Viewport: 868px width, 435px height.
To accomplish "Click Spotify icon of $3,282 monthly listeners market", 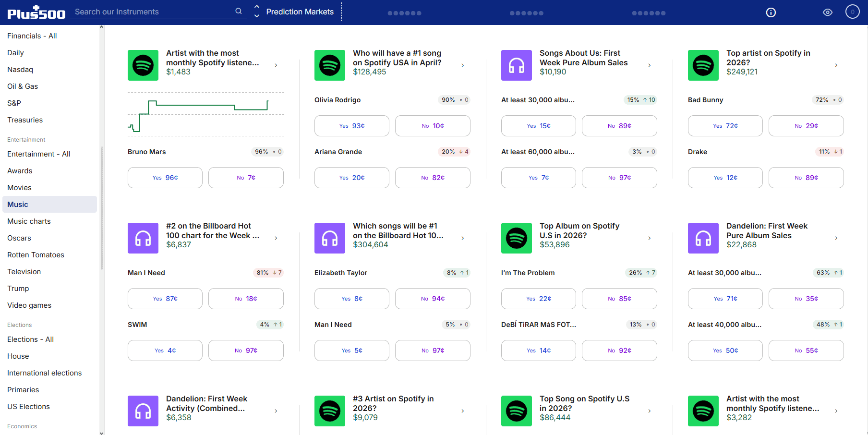I will point(703,411).
